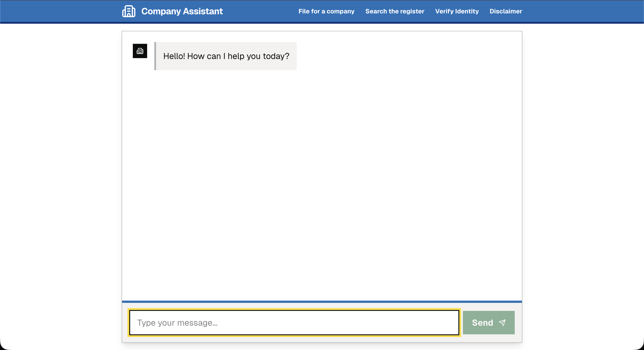Image resolution: width=644 pixels, height=350 pixels.
Task: Click the grey bar left of greeting bubble
Action: click(155, 56)
